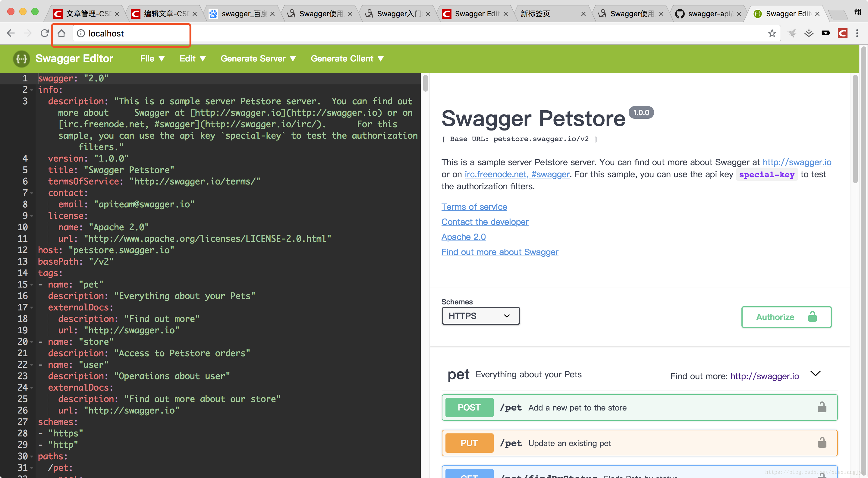Screen dimensions: 868x478
Task: Open a new tab with the new-tab button
Action: click(x=838, y=14)
